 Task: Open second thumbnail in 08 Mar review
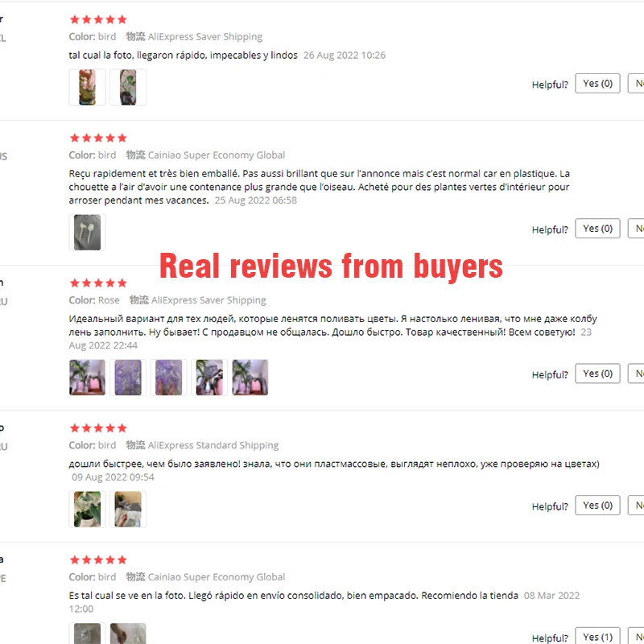[x=128, y=634]
